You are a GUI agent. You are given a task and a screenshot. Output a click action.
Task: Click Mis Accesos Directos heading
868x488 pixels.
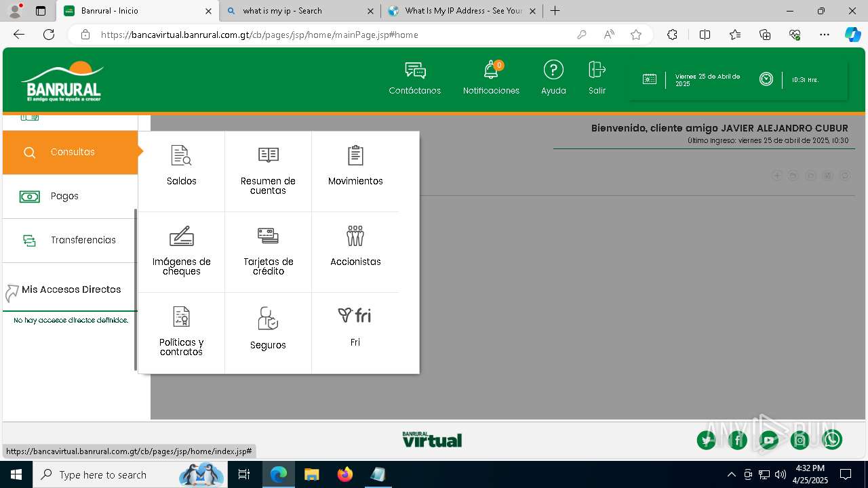pyautogui.click(x=71, y=289)
